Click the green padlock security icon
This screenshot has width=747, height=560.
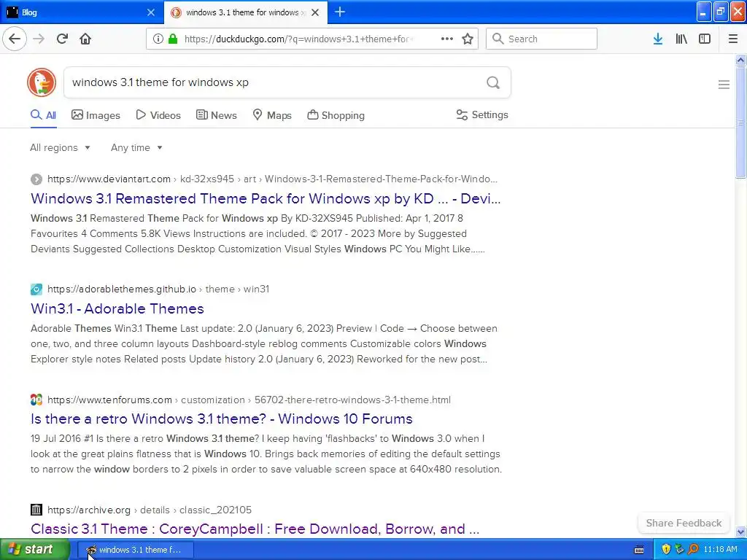click(x=173, y=39)
